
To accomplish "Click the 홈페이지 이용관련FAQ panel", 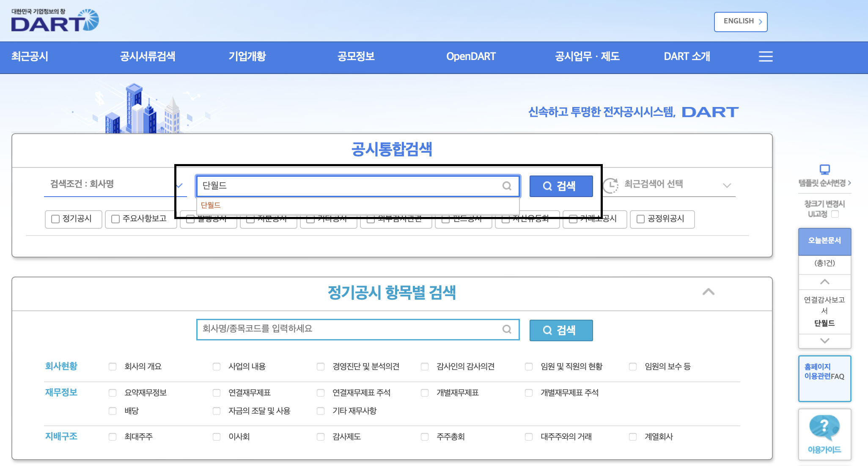I will point(824,378).
